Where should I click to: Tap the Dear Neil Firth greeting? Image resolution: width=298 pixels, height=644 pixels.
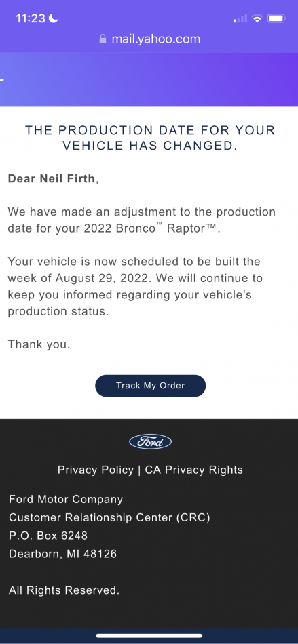tap(53, 179)
